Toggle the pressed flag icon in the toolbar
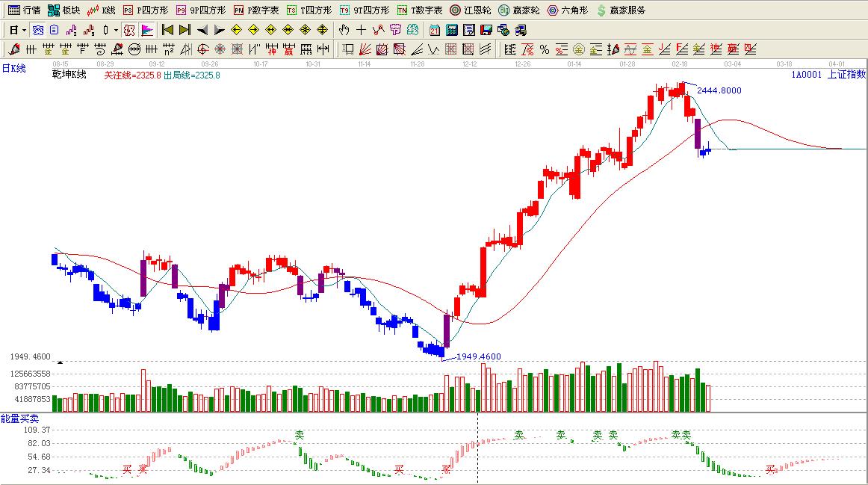The width and height of the screenshot is (868, 485). click(147, 30)
